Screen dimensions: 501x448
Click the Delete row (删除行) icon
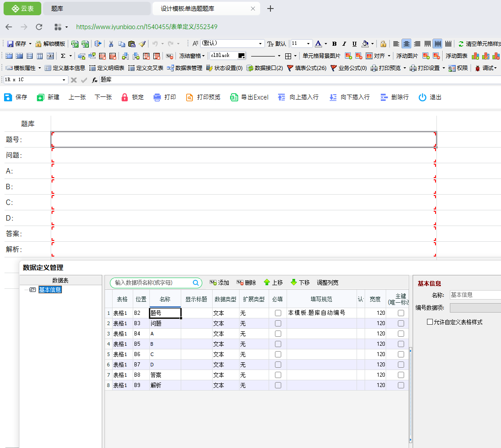pos(384,97)
